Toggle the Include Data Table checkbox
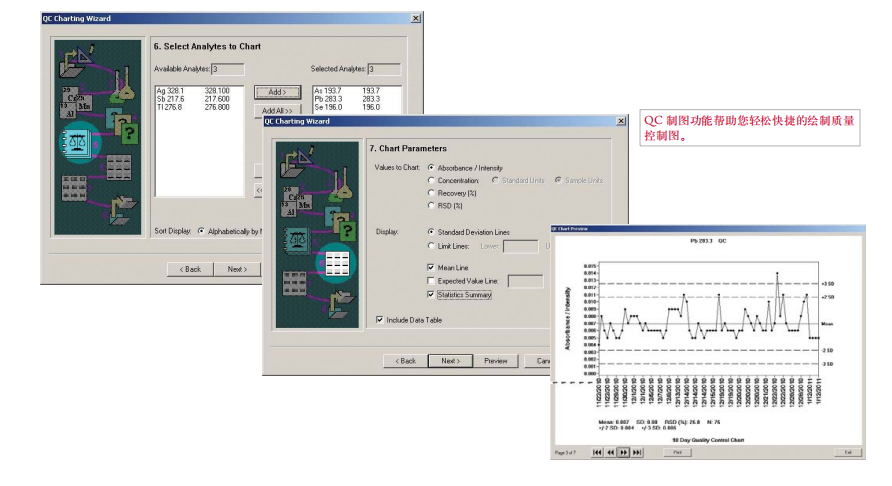Viewport: 892px width, 486px height. (x=379, y=320)
